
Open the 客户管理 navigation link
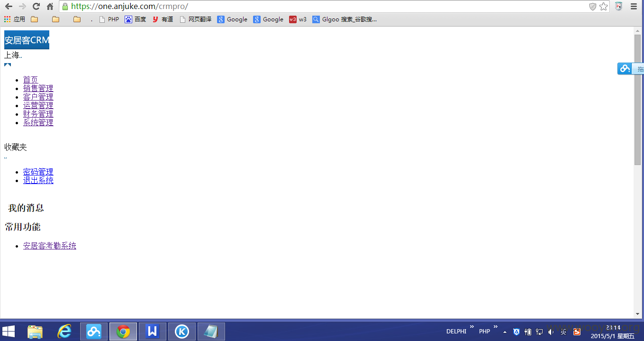tap(38, 97)
